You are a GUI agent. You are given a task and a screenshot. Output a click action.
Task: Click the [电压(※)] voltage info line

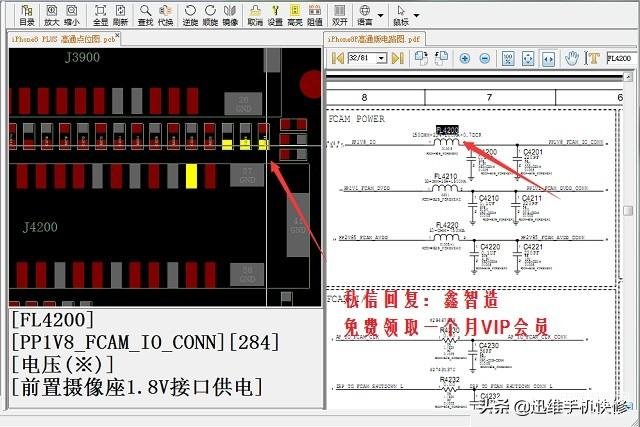[x=62, y=364]
